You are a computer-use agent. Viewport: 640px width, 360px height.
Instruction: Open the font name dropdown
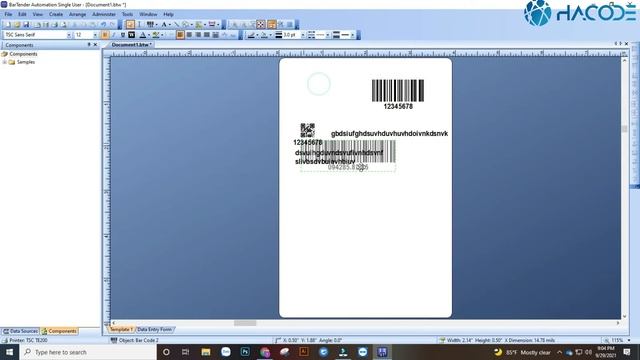tap(69, 35)
